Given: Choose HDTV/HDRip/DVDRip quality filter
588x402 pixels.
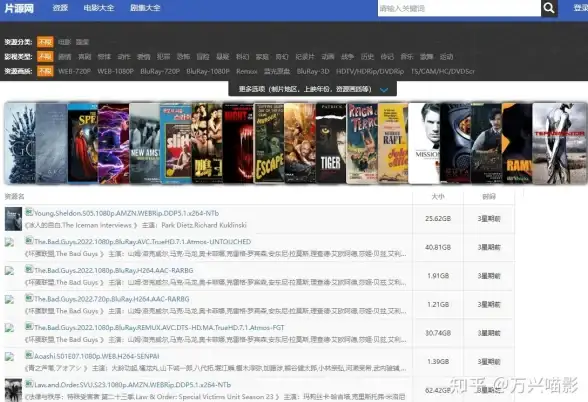Looking at the screenshot, I should (370, 71).
